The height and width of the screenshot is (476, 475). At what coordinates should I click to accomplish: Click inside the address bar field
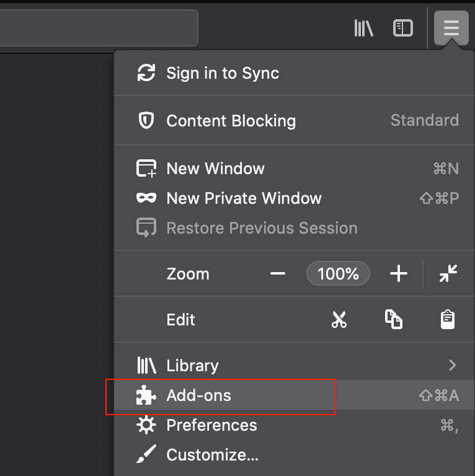(x=99, y=28)
